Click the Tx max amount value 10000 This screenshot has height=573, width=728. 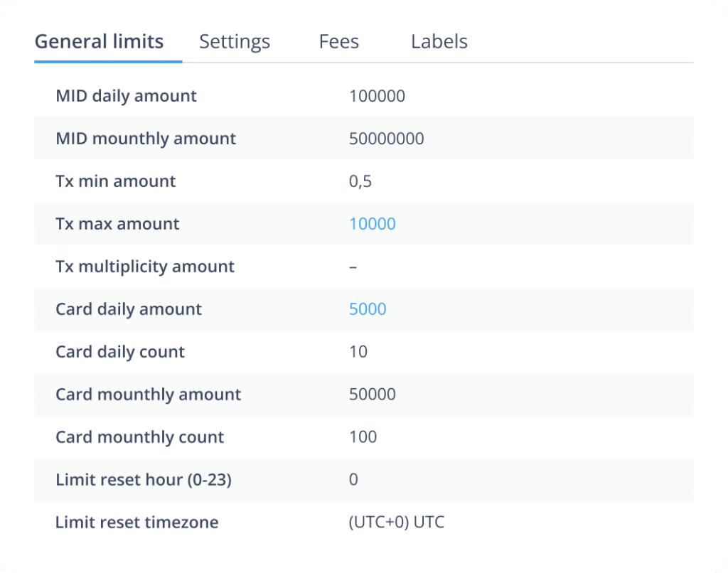pos(372,224)
